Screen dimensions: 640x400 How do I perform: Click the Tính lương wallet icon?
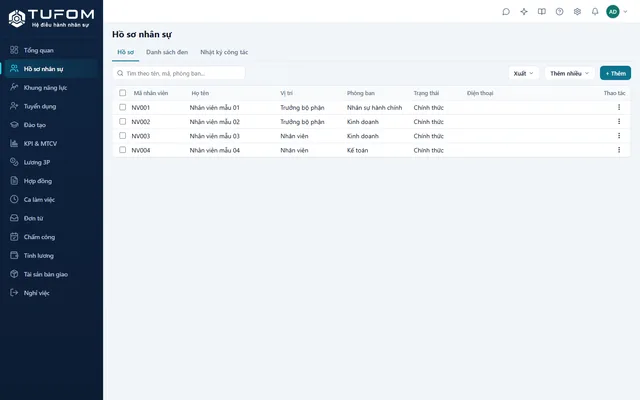pos(14,255)
